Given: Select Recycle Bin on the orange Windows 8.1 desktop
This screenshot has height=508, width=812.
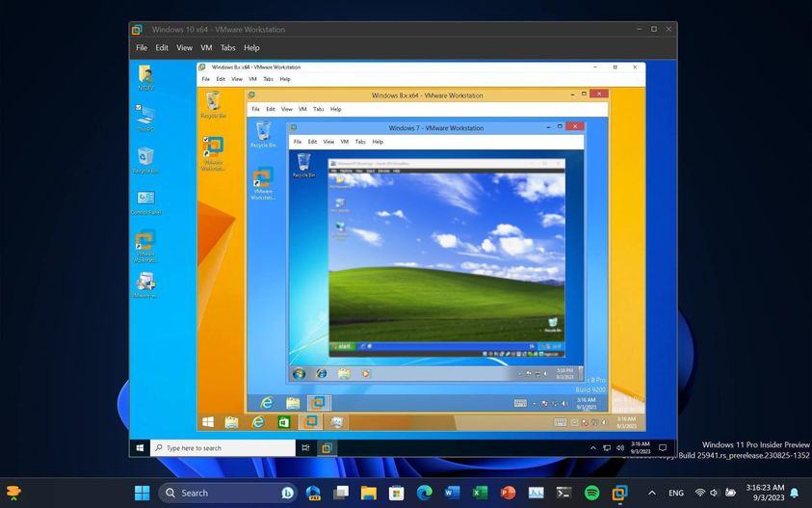Looking at the screenshot, I should click(213, 105).
